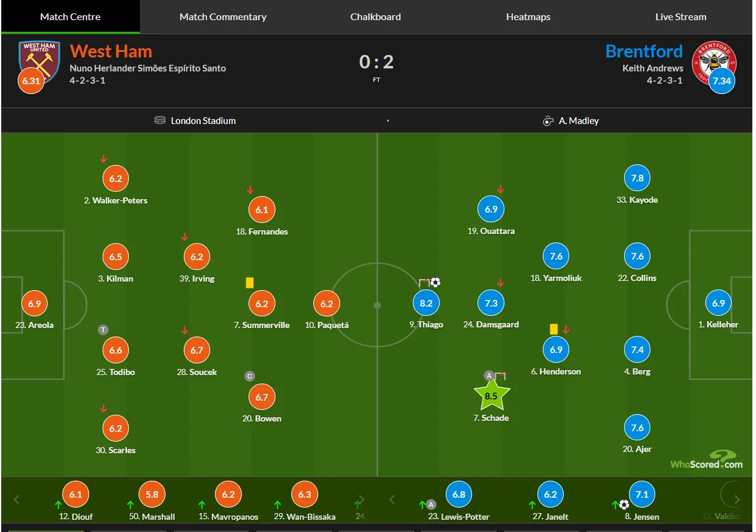Switch to the Match Commentary tab
The image size is (756, 532).
[x=223, y=17]
